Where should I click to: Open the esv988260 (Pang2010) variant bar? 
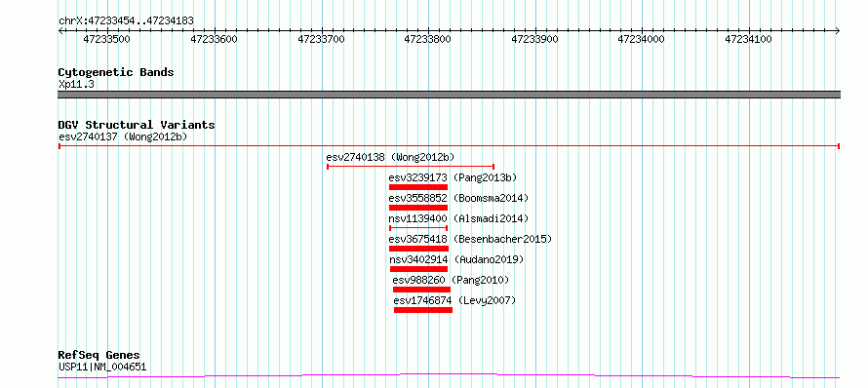tap(422, 290)
